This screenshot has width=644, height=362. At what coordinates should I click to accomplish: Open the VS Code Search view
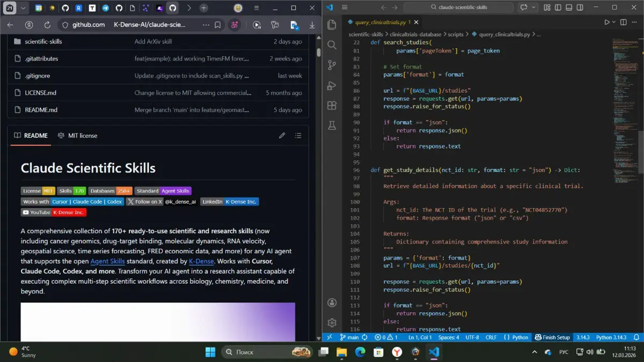point(332,45)
